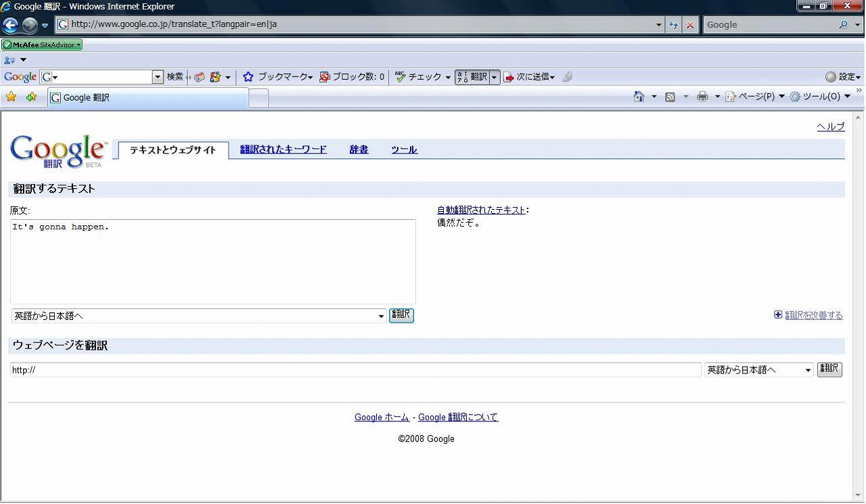Click the browser Forward arrow button

(30, 25)
